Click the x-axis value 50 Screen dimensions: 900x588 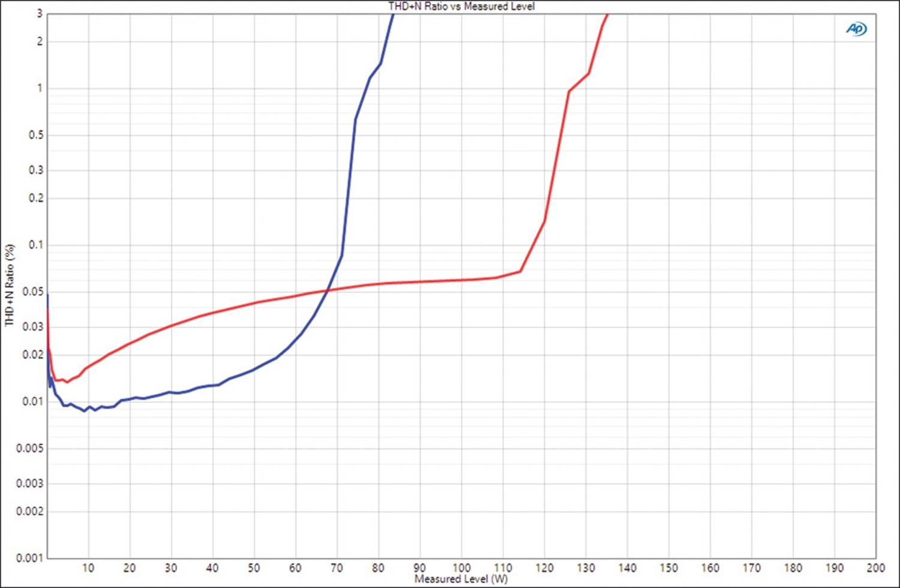254,568
